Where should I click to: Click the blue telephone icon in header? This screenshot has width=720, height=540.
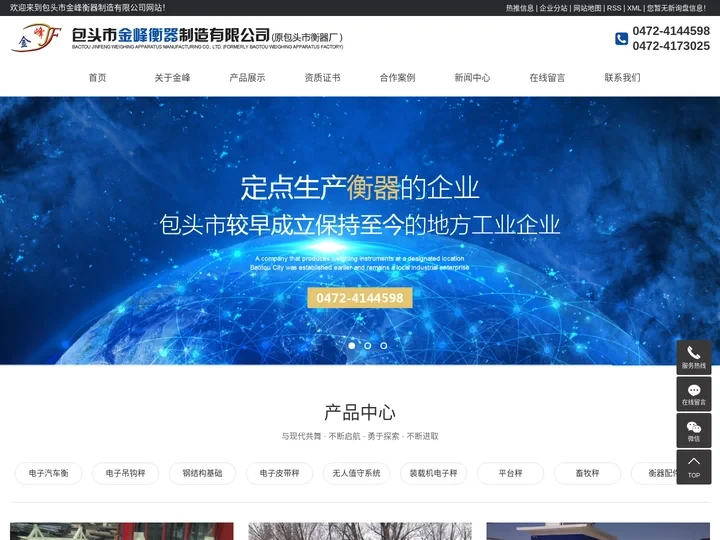tap(621, 39)
